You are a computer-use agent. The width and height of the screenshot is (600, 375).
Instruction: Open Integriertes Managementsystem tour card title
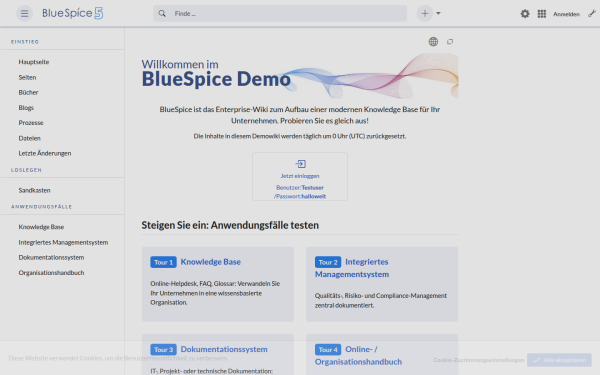[352, 268]
